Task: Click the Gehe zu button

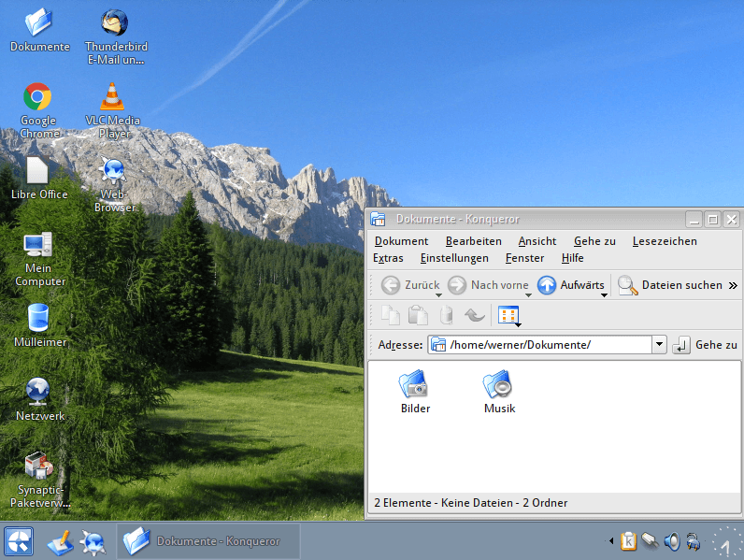Action: tap(706, 345)
